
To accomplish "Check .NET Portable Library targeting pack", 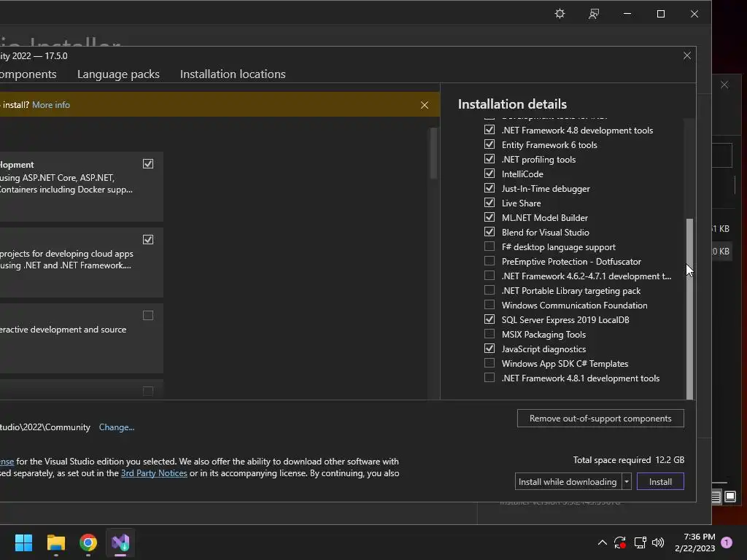I will 489,290.
